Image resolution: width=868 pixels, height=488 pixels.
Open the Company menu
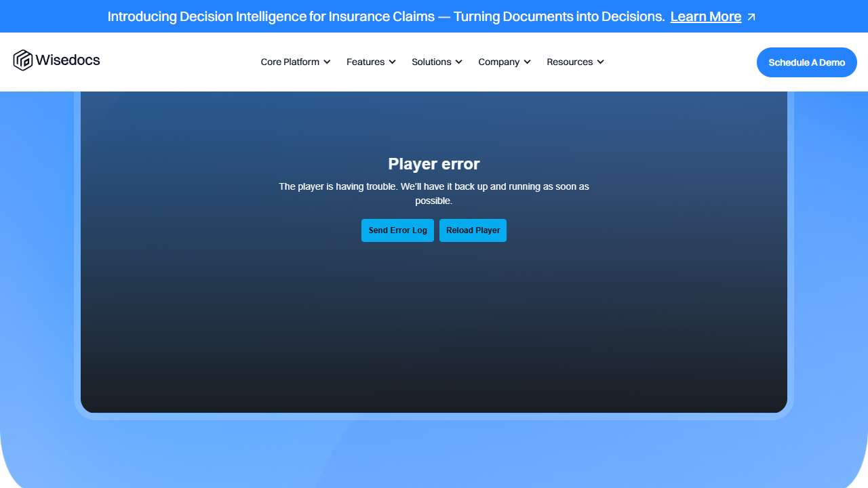[x=498, y=62]
